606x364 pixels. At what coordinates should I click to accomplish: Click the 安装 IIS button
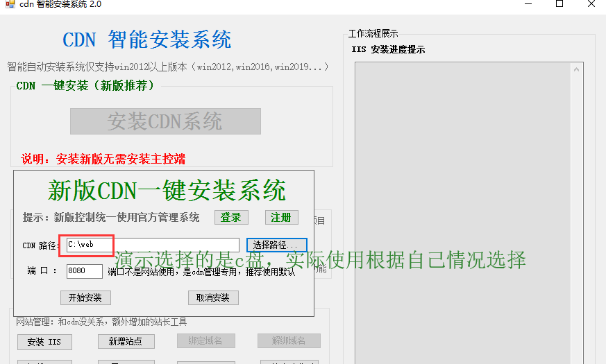44,342
